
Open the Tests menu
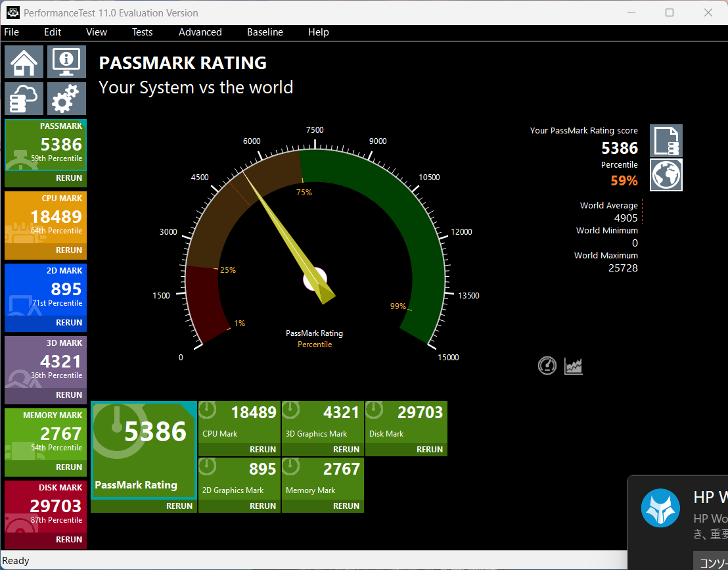(x=142, y=32)
